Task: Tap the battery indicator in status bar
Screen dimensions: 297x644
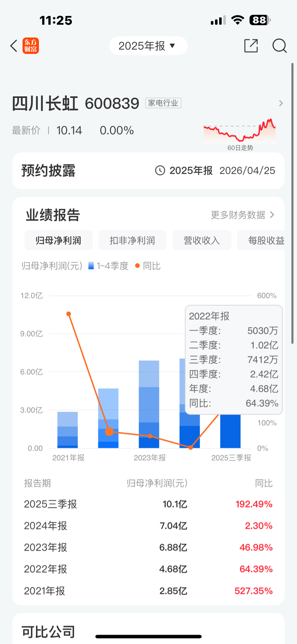Action: coord(260,20)
